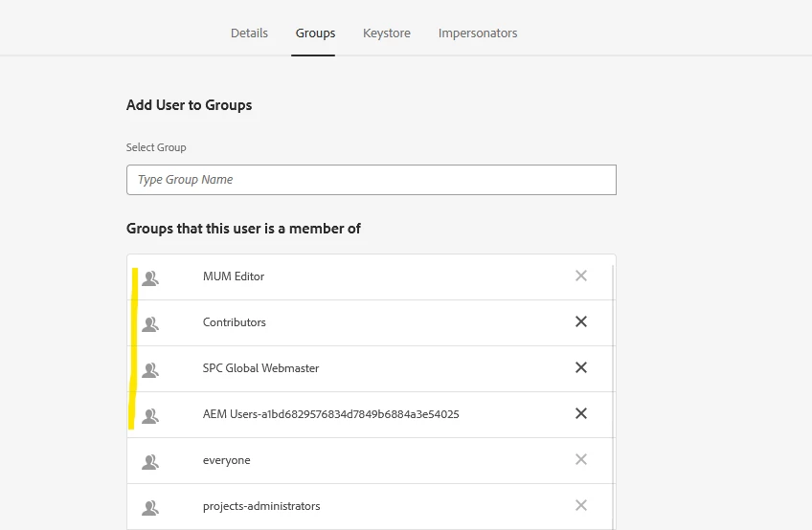Click the Contributors group name
The height and width of the screenshot is (530, 812).
click(x=235, y=322)
